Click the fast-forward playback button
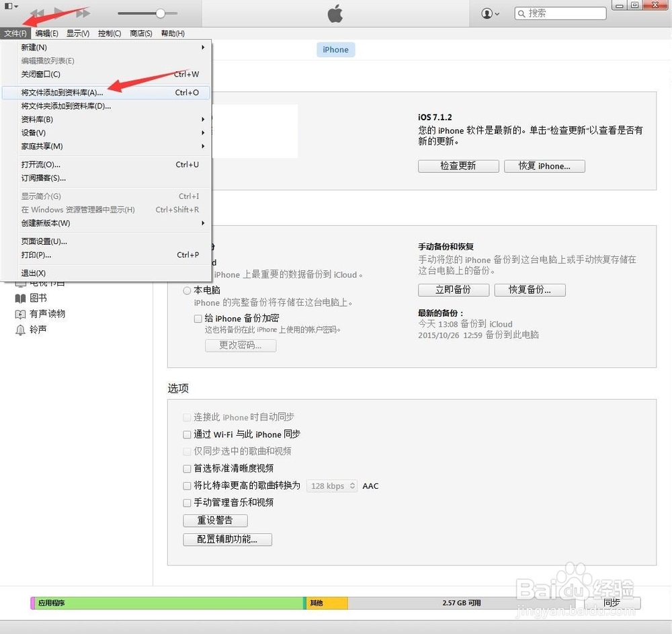 83,13
